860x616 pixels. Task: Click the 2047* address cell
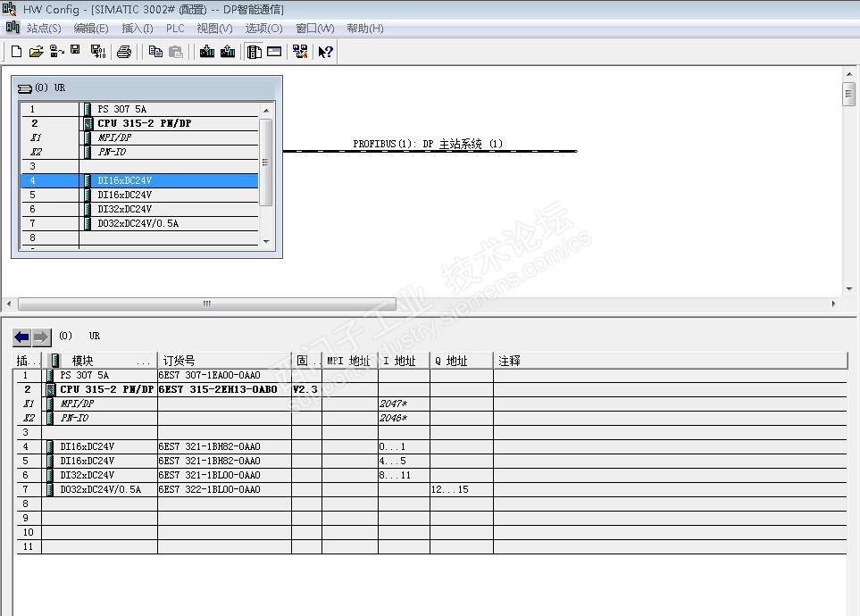404,404
